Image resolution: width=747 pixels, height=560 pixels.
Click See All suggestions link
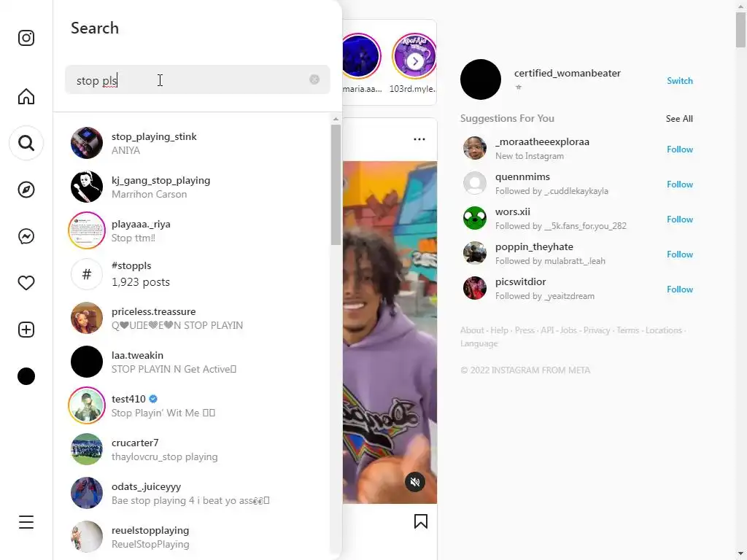[679, 119]
